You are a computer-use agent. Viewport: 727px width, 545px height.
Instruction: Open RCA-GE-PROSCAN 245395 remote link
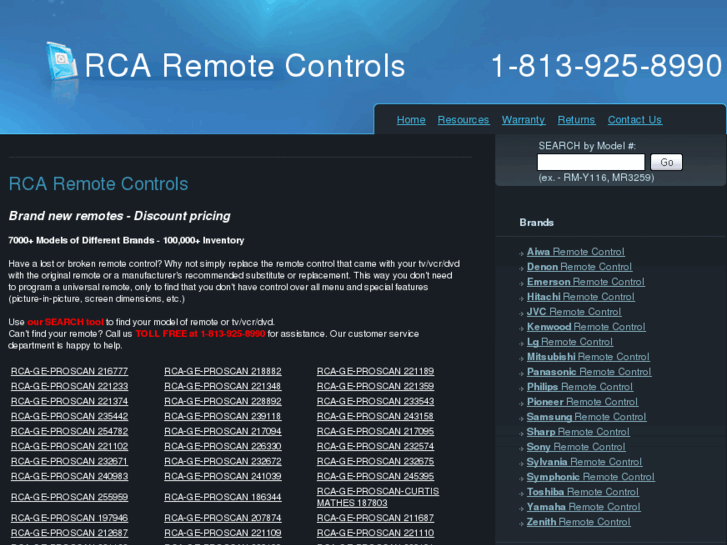pos(376,476)
